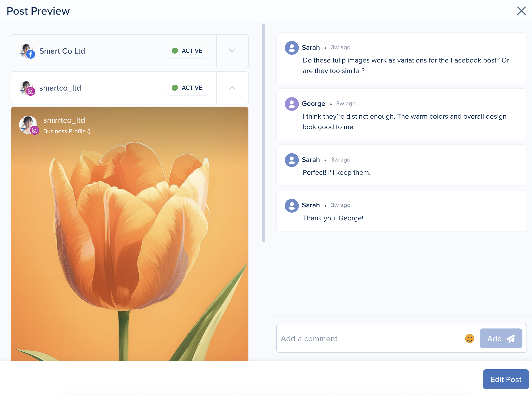Click the preview panel vertical scrollbar
532x396 pixels.
pos(263,133)
